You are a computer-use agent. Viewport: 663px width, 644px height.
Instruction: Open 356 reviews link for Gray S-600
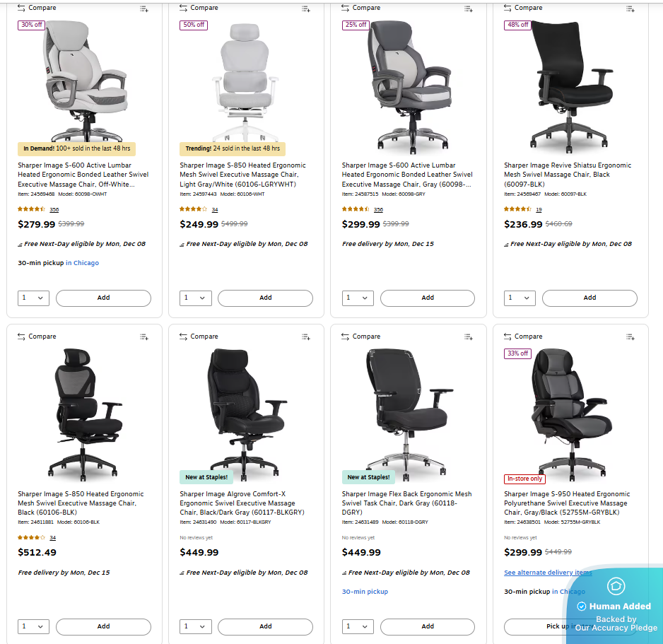(378, 209)
